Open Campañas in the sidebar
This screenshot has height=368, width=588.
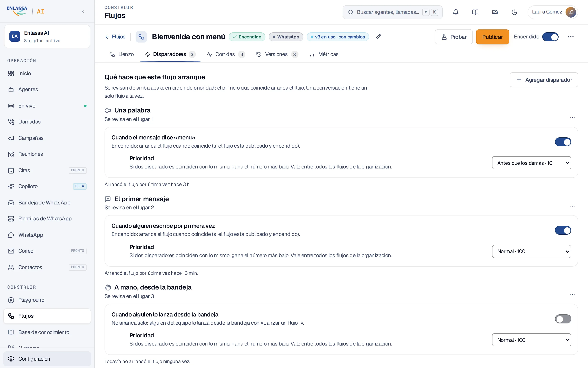click(47, 138)
